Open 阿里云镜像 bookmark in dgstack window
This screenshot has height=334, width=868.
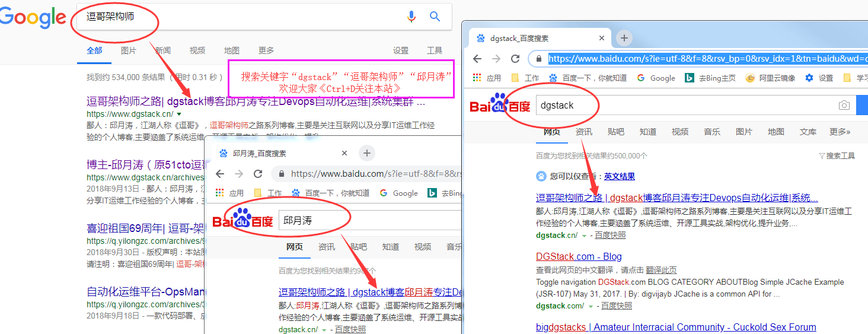pyautogui.click(x=770, y=78)
